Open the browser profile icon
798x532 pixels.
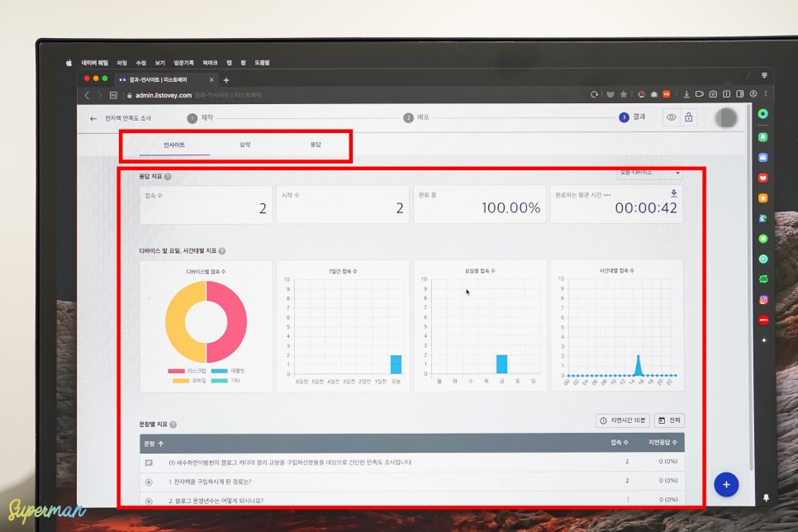tap(753, 93)
